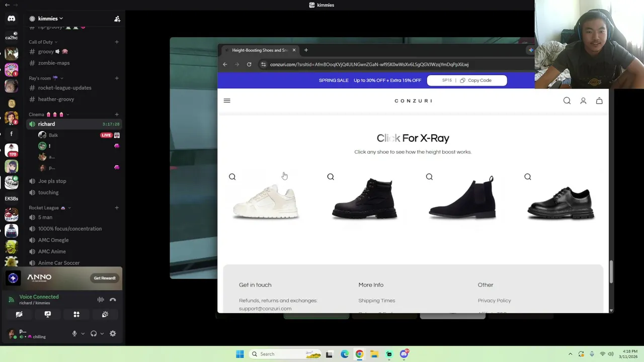Open noise suppression voice settings icon

click(x=101, y=300)
